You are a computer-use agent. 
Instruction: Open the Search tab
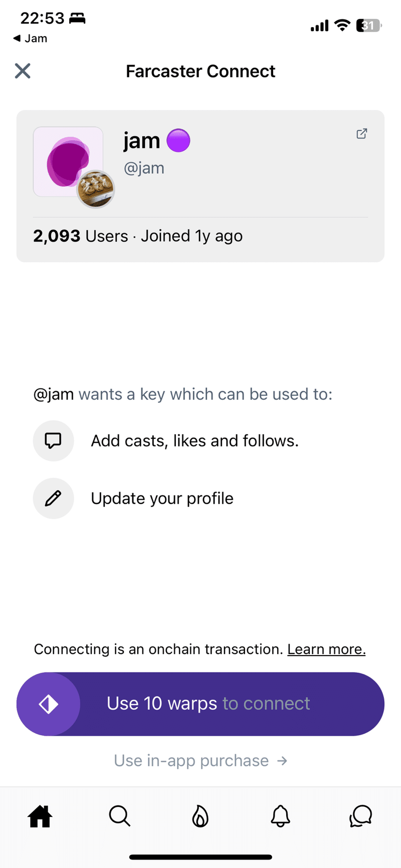pyautogui.click(x=120, y=816)
